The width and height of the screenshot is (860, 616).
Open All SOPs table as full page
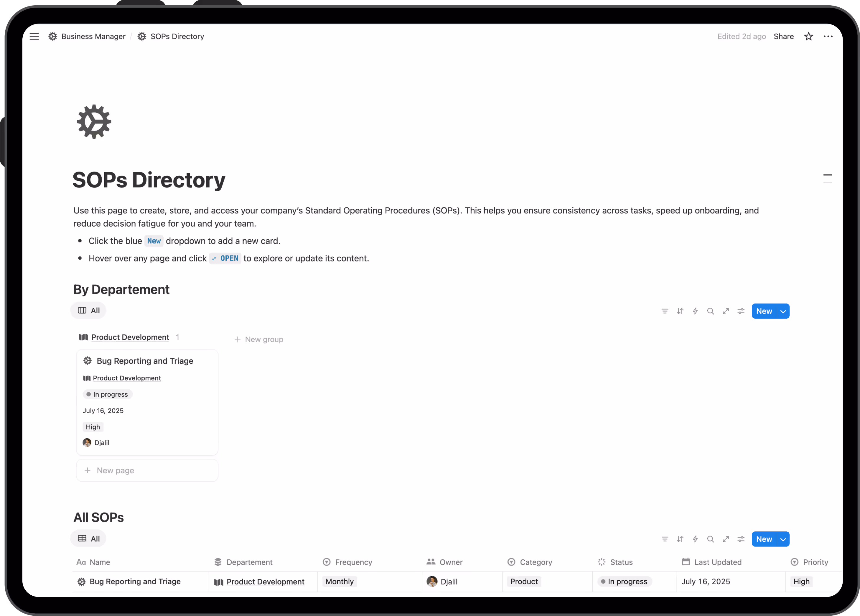click(725, 539)
